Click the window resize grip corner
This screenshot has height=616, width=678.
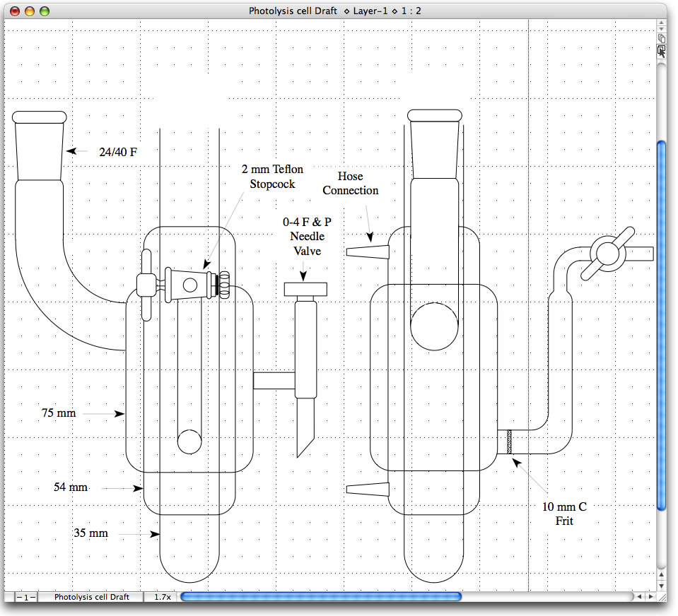tap(661, 597)
